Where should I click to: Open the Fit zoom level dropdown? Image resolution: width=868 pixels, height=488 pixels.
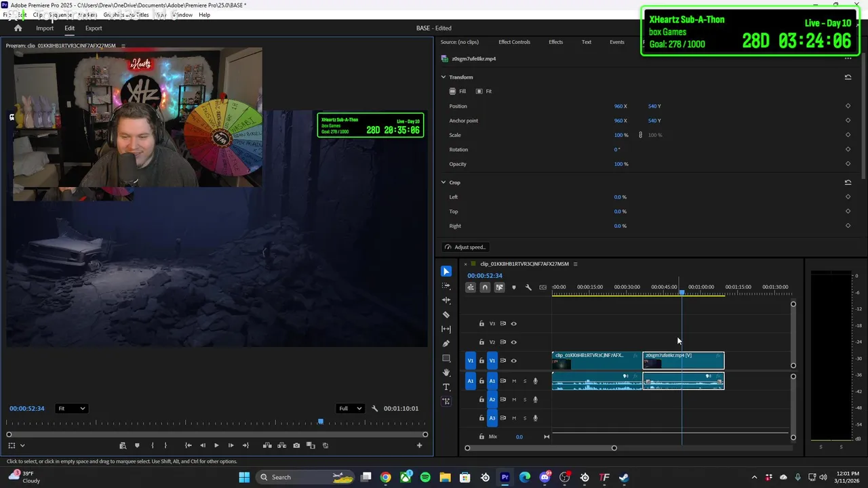[71, 409]
